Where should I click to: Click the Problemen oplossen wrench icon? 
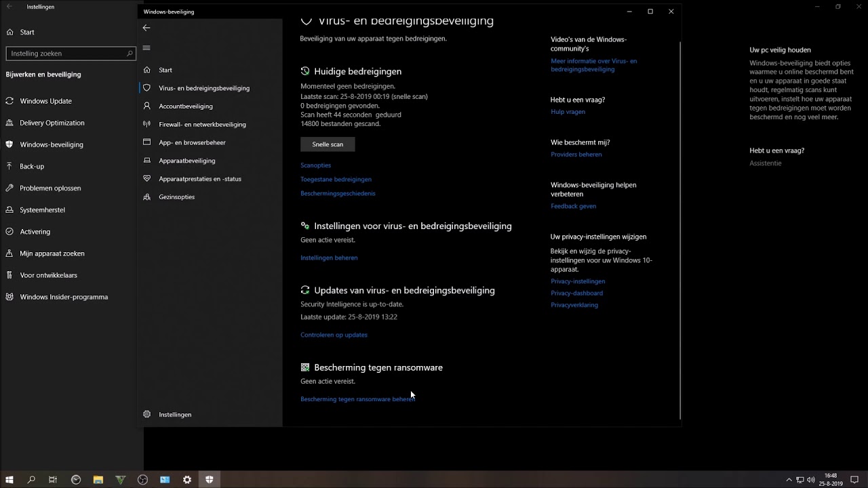[9, 188]
